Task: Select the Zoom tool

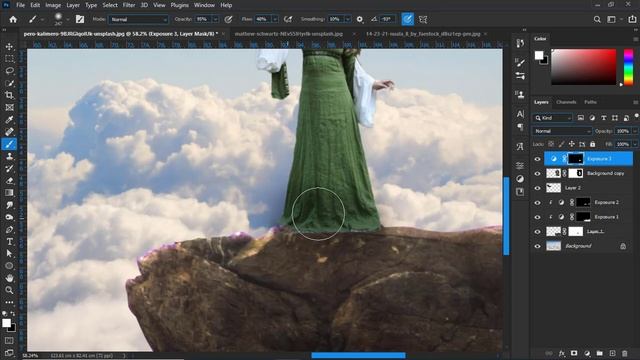Action: click(x=9, y=290)
